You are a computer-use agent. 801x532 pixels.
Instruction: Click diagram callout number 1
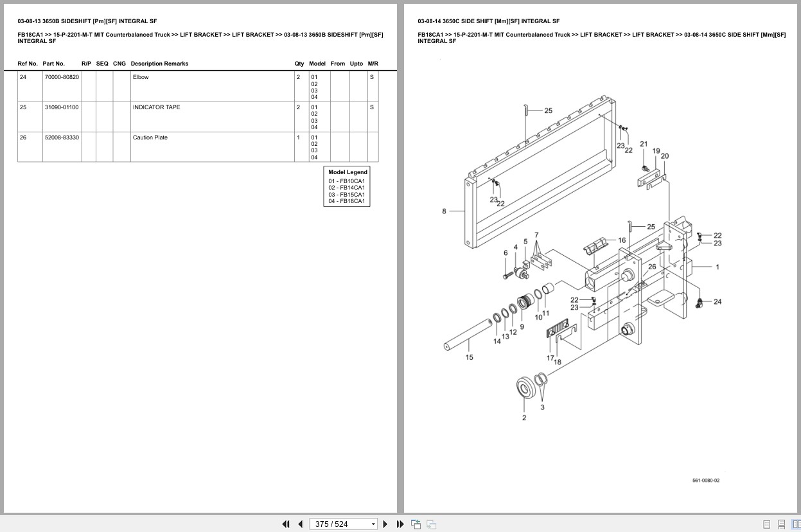(x=717, y=267)
